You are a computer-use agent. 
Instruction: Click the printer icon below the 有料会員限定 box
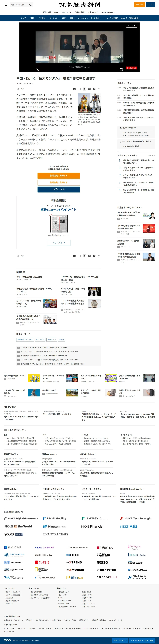point(74,256)
